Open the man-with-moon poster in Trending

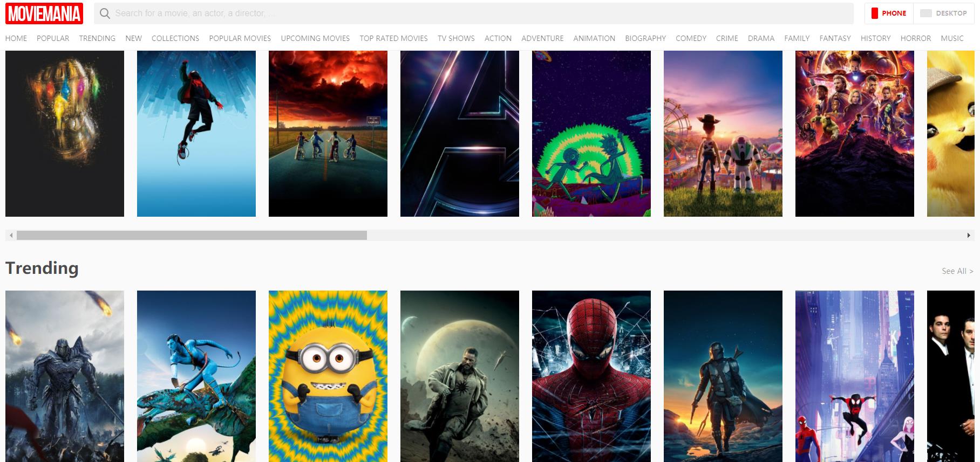pyautogui.click(x=460, y=376)
